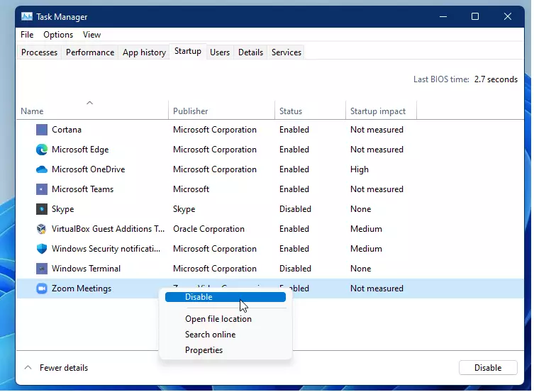Viewport: 534px width, 392px height.
Task: Open the Options menu
Action: [58, 35]
